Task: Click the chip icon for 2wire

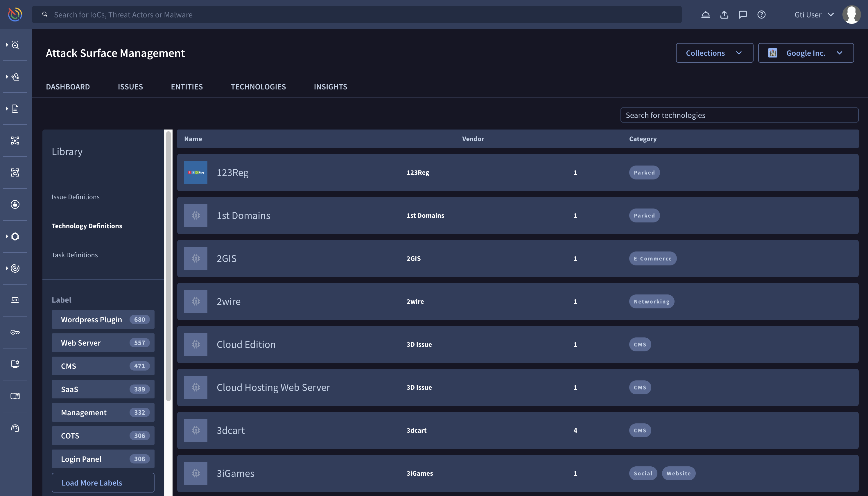Action: point(196,301)
